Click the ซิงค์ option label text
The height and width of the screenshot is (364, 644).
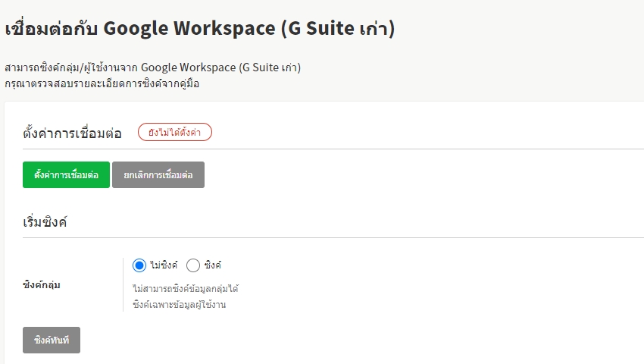212,265
